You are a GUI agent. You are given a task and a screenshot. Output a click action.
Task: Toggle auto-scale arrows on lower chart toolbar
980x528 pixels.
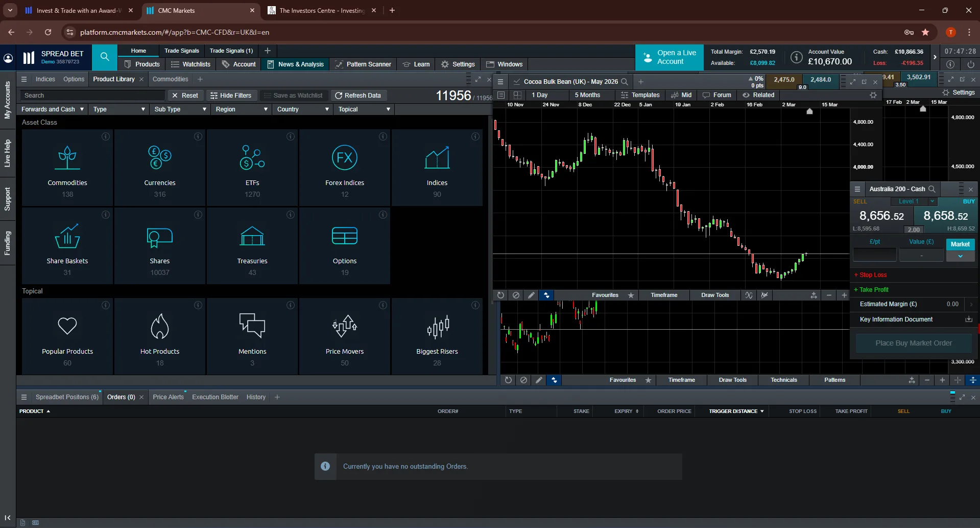[x=554, y=380]
